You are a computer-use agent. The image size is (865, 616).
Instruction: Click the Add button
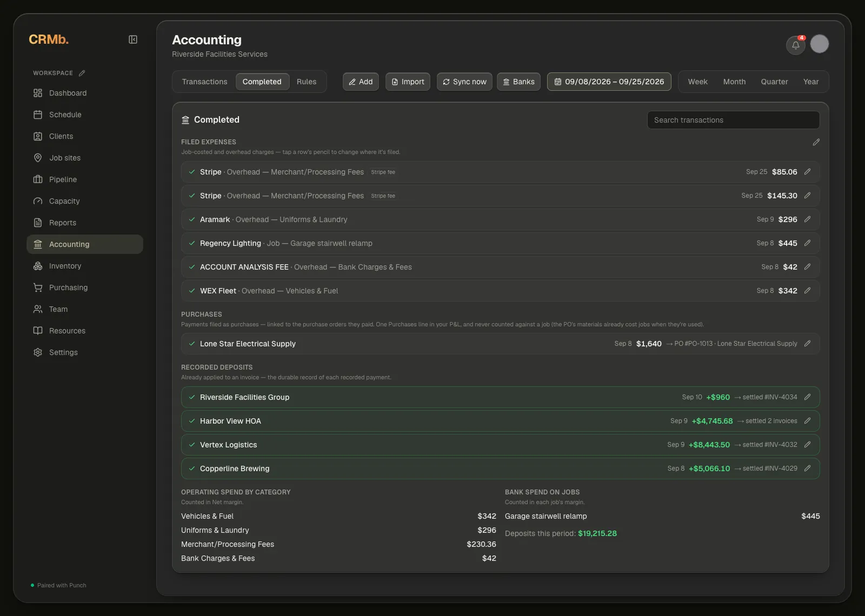pyautogui.click(x=361, y=82)
